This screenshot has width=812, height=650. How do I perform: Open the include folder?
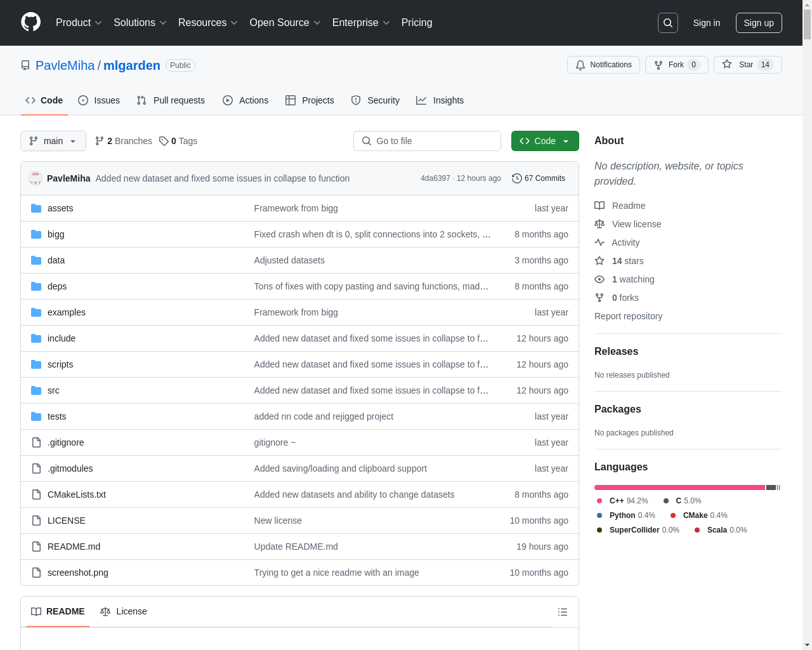point(62,338)
